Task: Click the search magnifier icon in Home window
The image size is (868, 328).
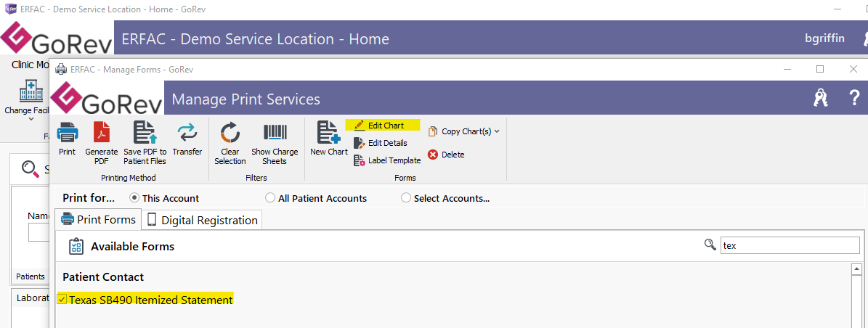Action: pos(30,169)
